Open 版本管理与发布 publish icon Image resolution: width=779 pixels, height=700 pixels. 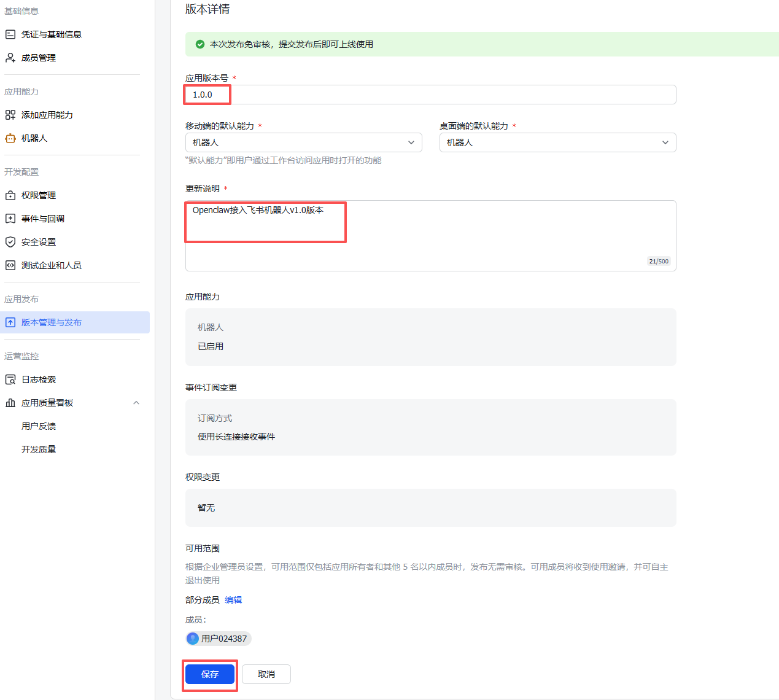pyautogui.click(x=10, y=322)
